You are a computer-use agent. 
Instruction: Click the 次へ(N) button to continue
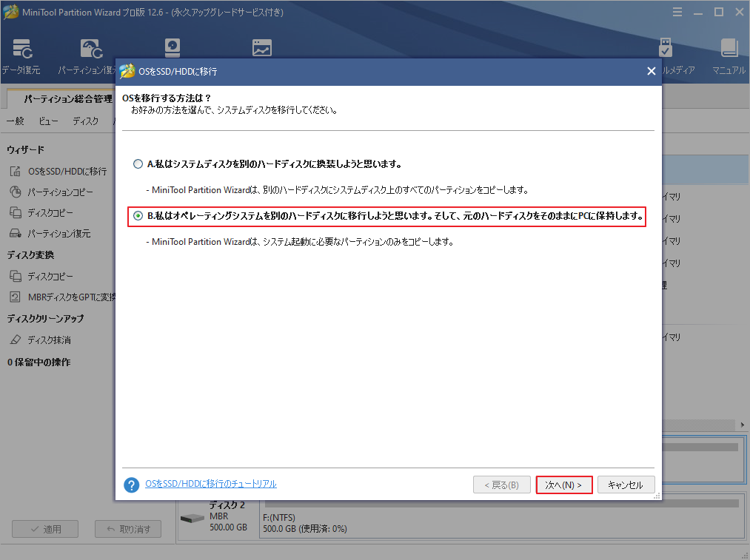[564, 485]
